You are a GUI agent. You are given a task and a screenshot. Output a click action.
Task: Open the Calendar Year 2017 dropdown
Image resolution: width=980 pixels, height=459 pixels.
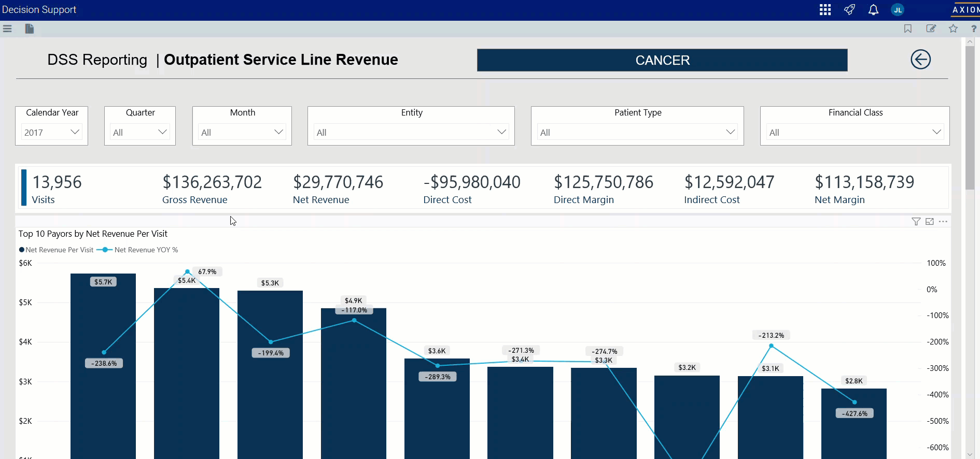point(52,132)
